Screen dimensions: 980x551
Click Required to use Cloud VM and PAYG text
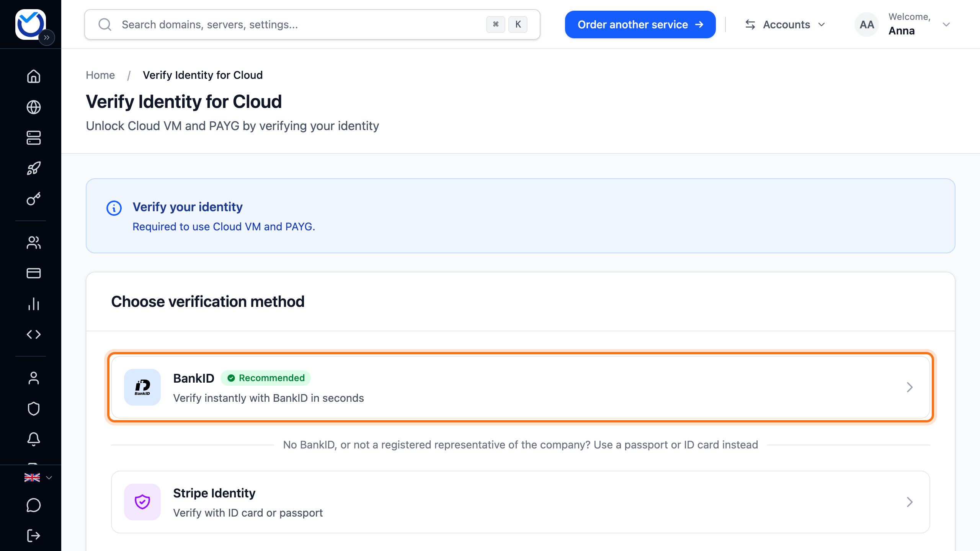click(224, 227)
